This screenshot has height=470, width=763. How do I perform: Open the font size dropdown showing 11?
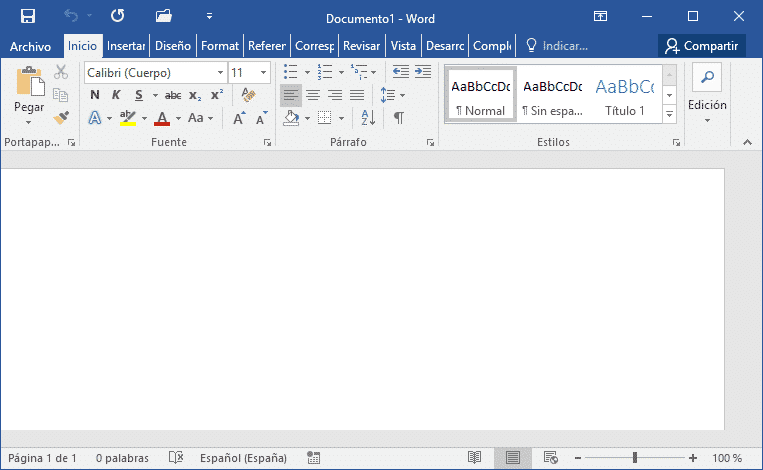[264, 73]
